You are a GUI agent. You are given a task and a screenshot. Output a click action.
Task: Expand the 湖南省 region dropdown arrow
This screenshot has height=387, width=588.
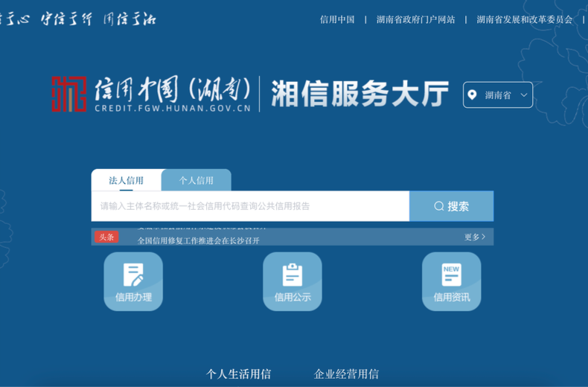pos(524,95)
